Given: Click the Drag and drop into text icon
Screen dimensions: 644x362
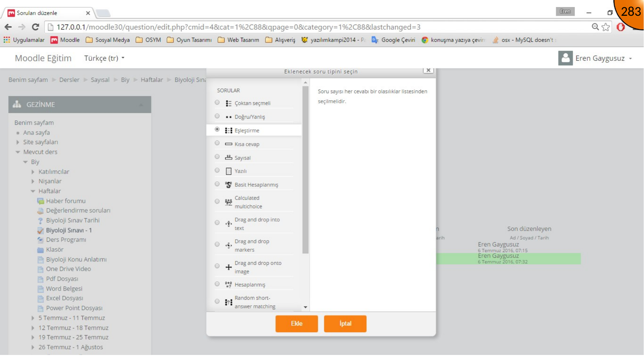Looking at the screenshot, I should [228, 224].
